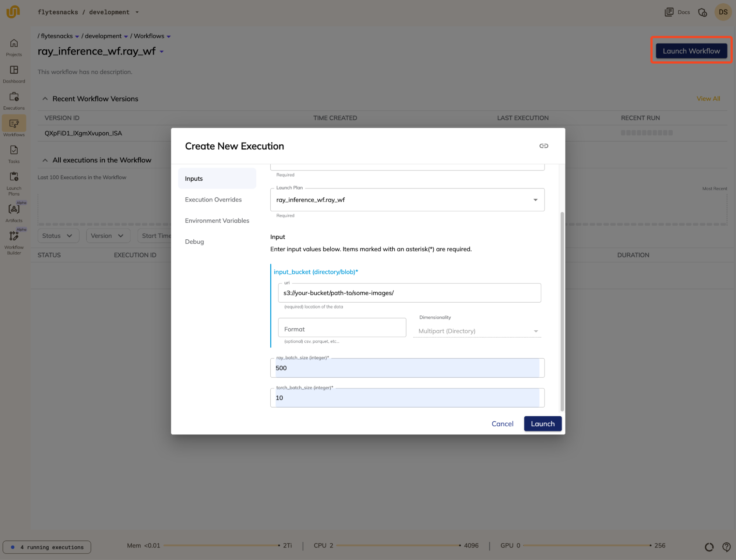736x560 pixels.
Task: Click the ray_batch_size field
Action: 407,368
